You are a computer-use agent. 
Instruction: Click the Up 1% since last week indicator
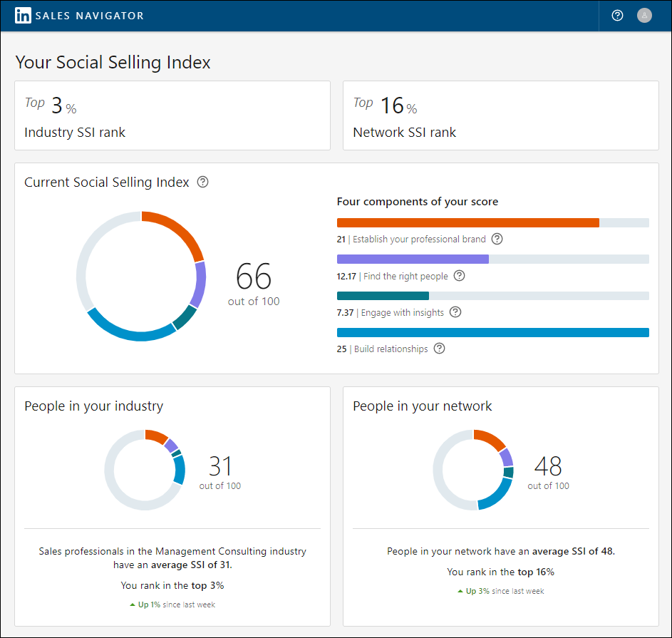172,604
